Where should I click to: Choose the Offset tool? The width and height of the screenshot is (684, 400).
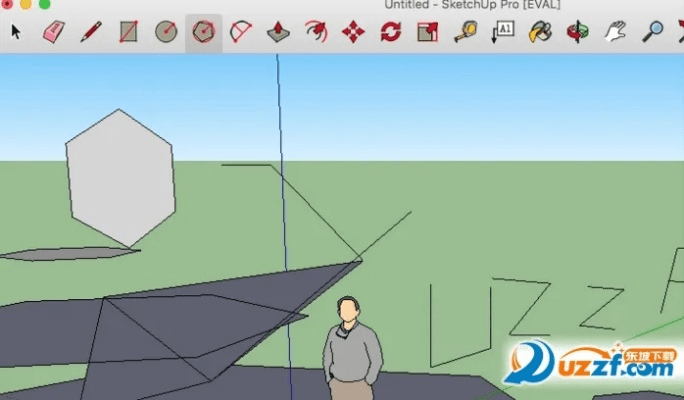click(315, 32)
